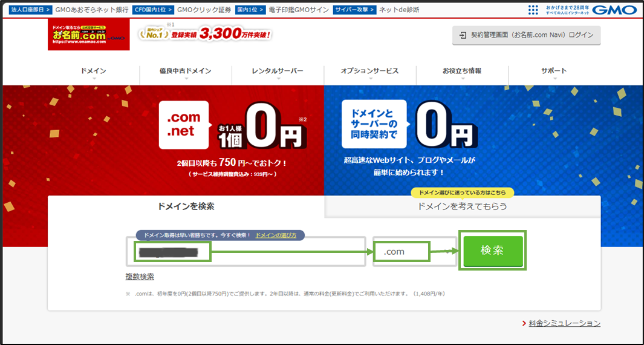Click the CFD国内1位 label
Image resolution: width=644 pixels, height=345 pixels.
[x=153, y=10]
